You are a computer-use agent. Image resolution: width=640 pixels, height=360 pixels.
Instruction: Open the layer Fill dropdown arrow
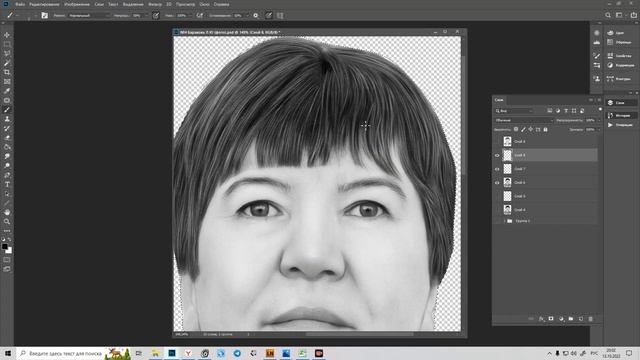(x=599, y=129)
